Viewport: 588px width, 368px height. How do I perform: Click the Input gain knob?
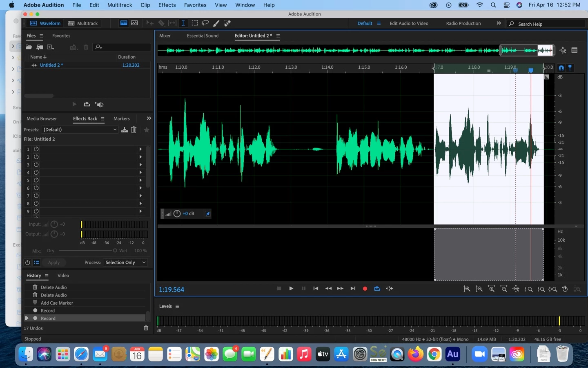coord(54,224)
